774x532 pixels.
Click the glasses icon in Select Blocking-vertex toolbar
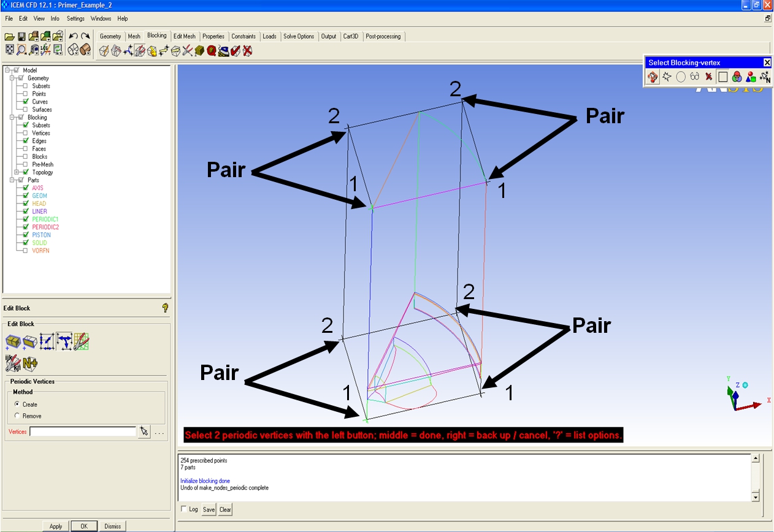[x=694, y=77]
